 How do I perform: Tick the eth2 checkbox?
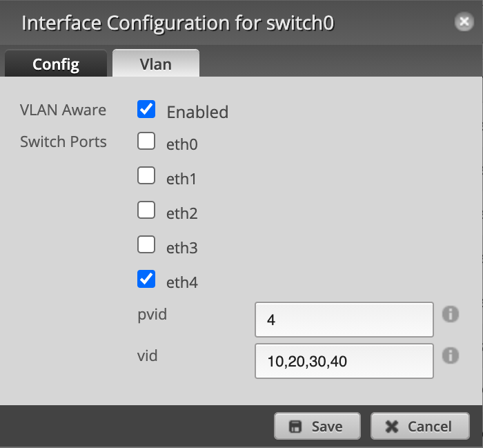146,210
